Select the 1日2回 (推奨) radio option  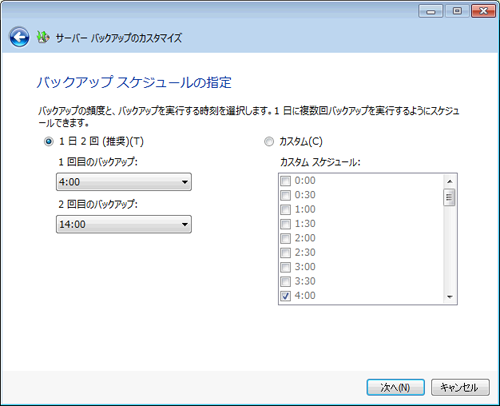[49, 142]
